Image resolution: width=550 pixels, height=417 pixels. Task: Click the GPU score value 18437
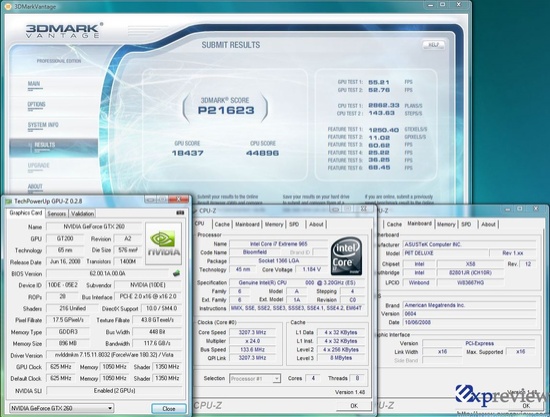pos(188,153)
